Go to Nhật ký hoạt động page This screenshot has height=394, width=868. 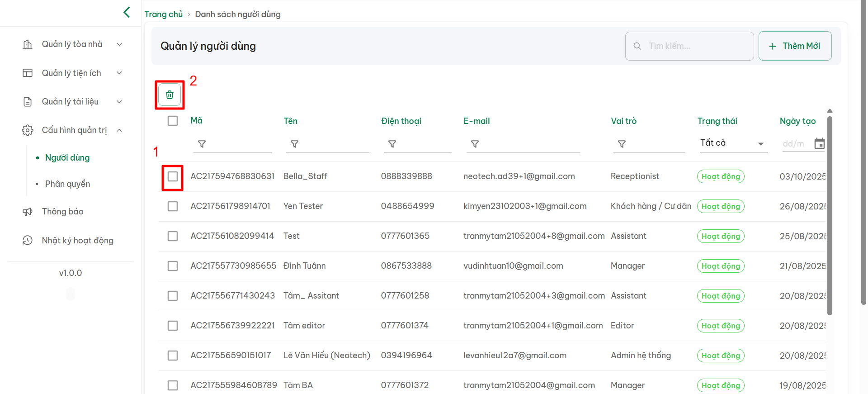(x=77, y=241)
